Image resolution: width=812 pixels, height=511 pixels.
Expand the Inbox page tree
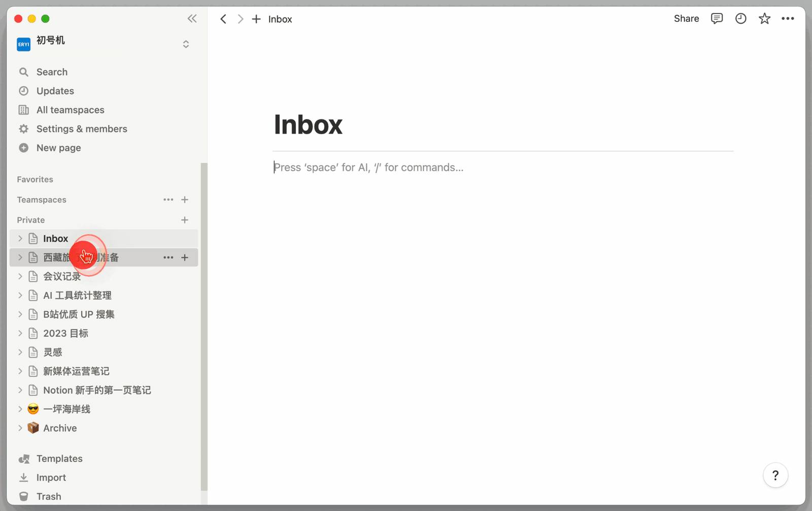20,239
